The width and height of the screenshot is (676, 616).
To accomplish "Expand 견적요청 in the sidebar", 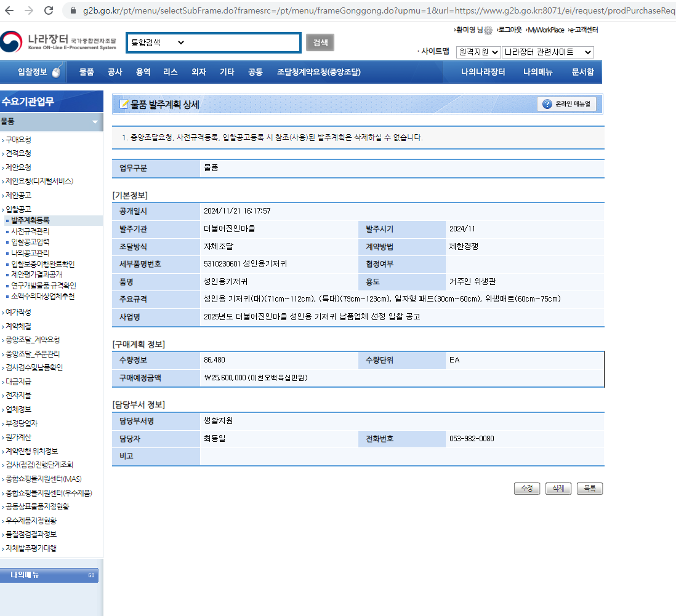I will click(x=18, y=153).
